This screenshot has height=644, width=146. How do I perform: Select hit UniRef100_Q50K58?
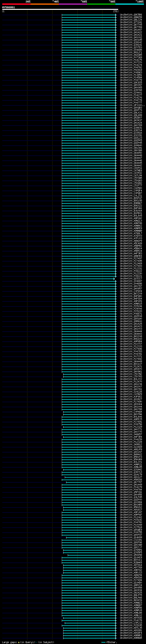(131, 555)
